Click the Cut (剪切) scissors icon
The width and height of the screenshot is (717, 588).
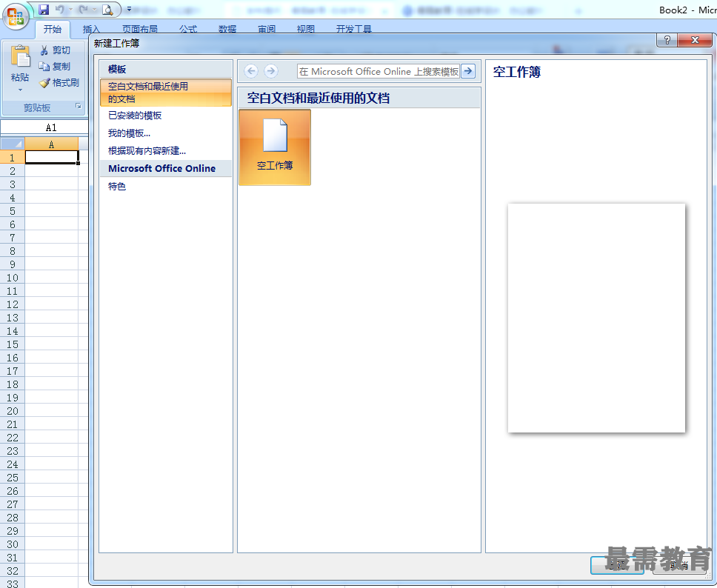[x=44, y=50]
